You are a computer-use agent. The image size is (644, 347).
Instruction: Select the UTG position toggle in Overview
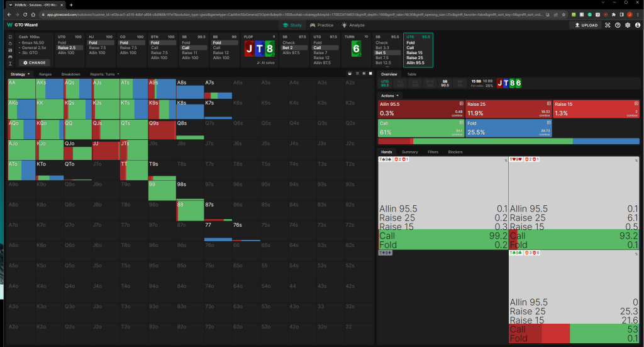387,82
